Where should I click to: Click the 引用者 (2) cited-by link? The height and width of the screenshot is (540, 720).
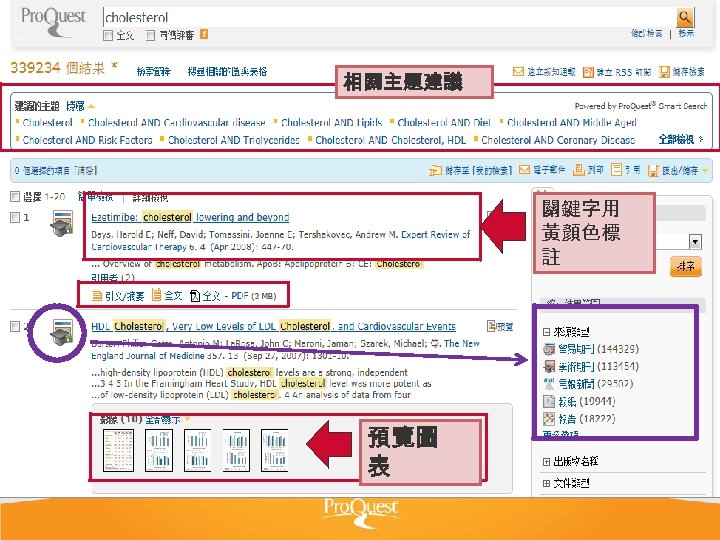click(112, 277)
